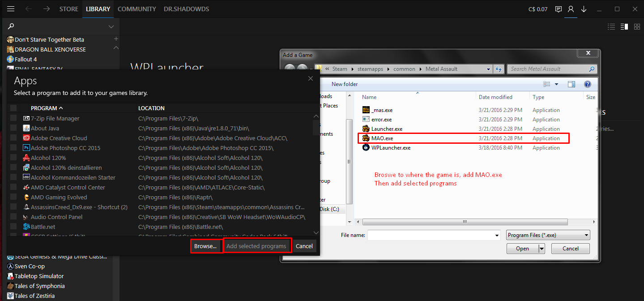The image size is (644, 301).
Task: Switch library to grid view icon
Action: (x=637, y=27)
